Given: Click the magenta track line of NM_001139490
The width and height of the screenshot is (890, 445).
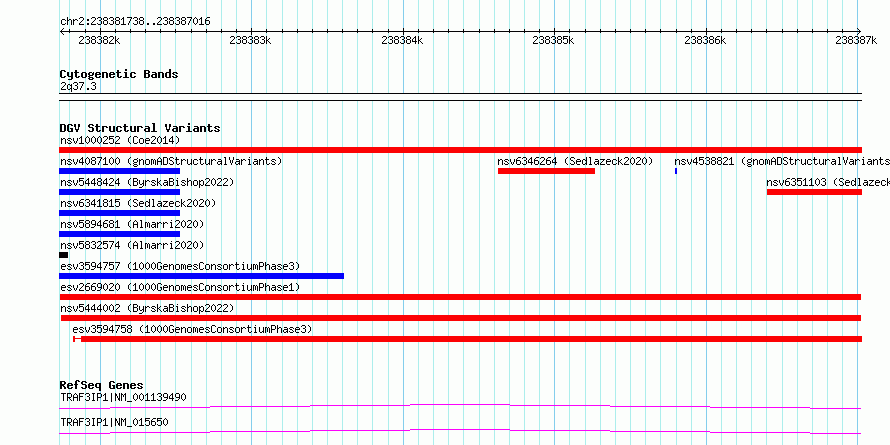Looking at the screenshot, I should click(460, 406).
